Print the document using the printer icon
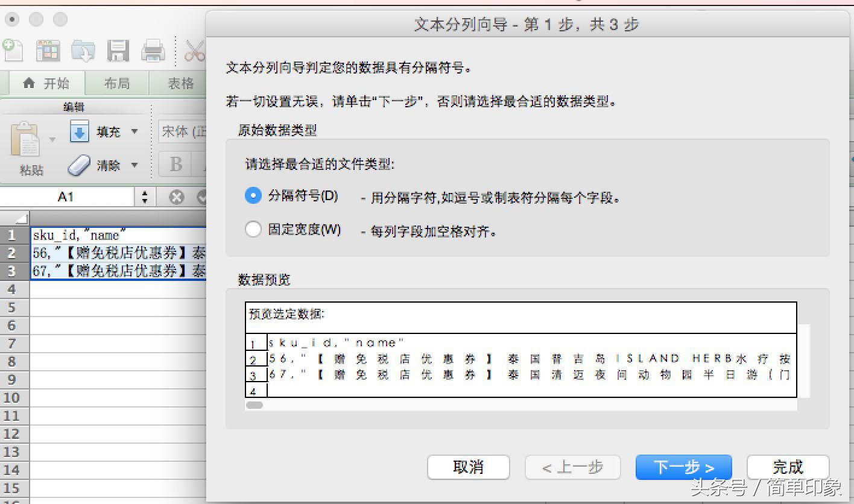The height and width of the screenshot is (504, 854). (x=153, y=50)
